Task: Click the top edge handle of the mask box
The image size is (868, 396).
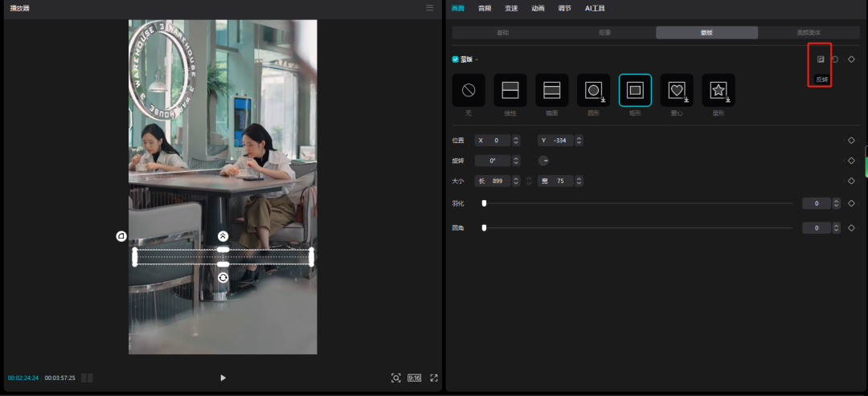Action: tap(223, 250)
